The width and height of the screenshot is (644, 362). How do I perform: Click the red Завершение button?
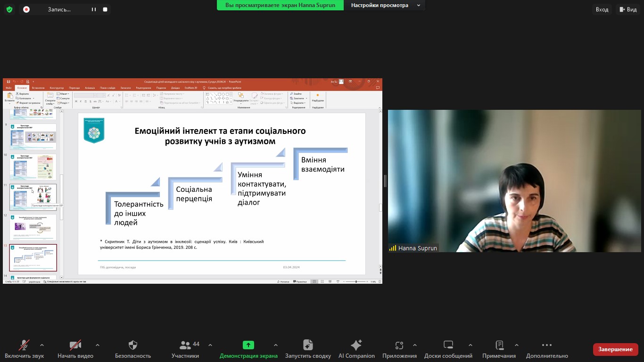coord(615,349)
